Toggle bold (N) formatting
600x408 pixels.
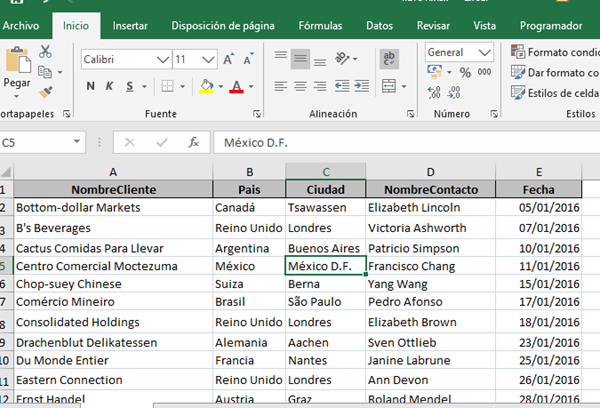(x=92, y=86)
